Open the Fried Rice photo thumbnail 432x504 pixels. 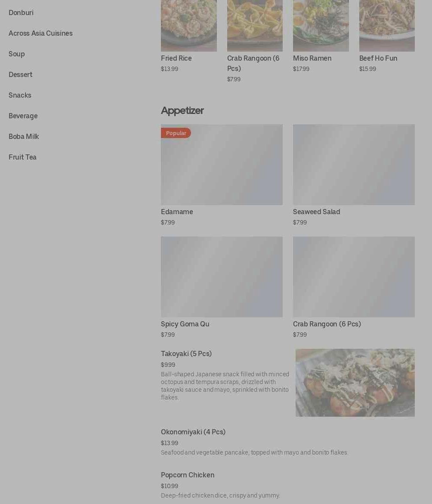click(189, 26)
